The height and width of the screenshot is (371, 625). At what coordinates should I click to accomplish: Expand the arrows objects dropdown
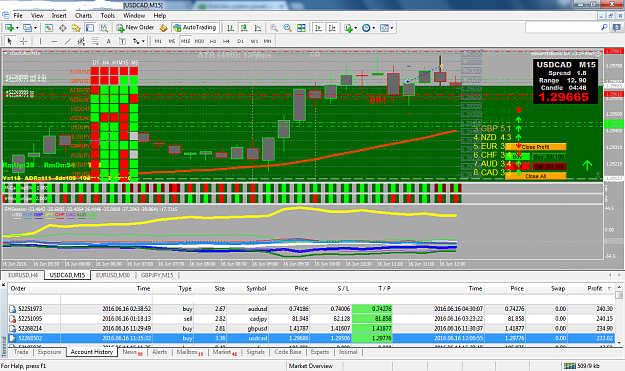click(143, 41)
